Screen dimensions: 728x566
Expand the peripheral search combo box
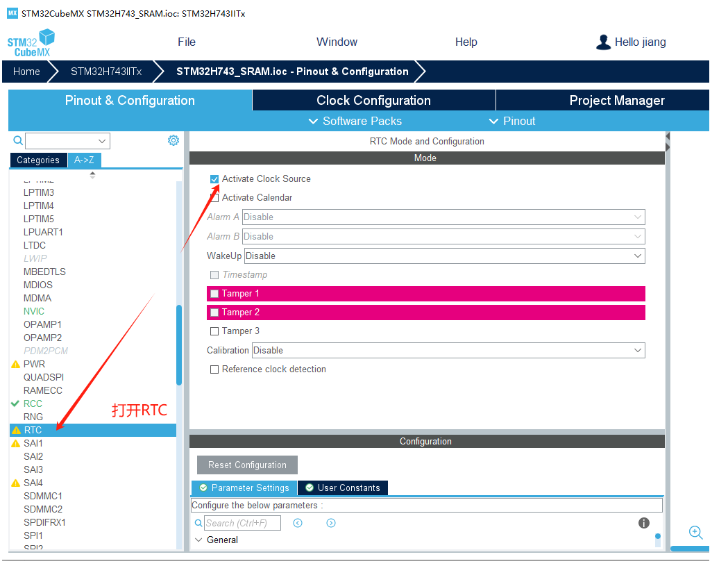point(102,141)
